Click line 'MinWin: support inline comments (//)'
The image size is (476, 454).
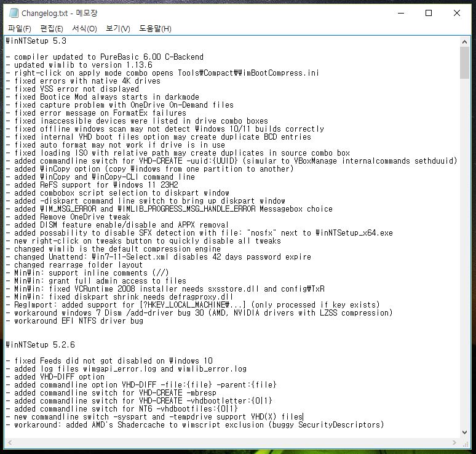click(87, 273)
